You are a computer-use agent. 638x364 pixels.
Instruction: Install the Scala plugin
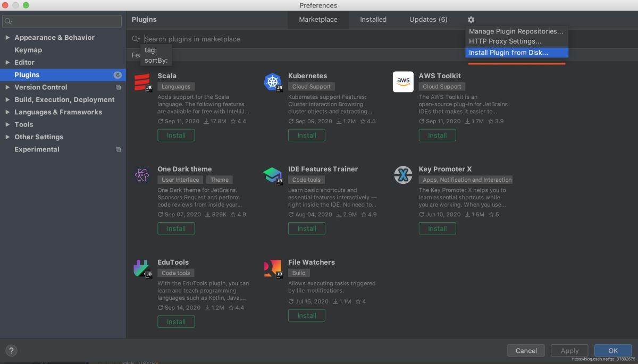click(x=176, y=136)
